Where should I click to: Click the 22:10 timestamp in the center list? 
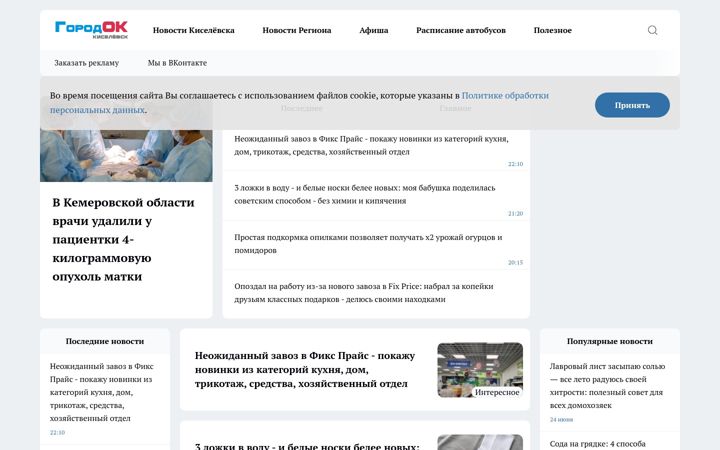point(515,164)
